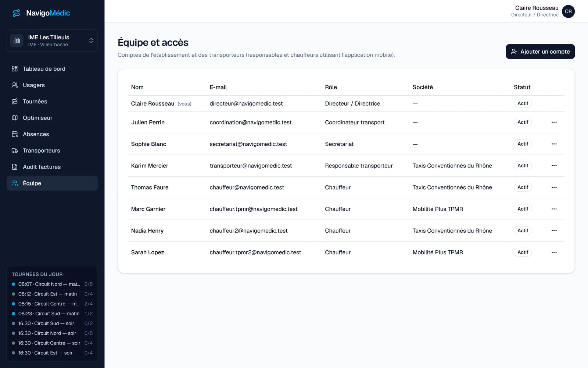Click the email directeur@navigomedic.test
Image resolution: width=588 pixels, height=368 pixels.
click(x=246, y=103)
